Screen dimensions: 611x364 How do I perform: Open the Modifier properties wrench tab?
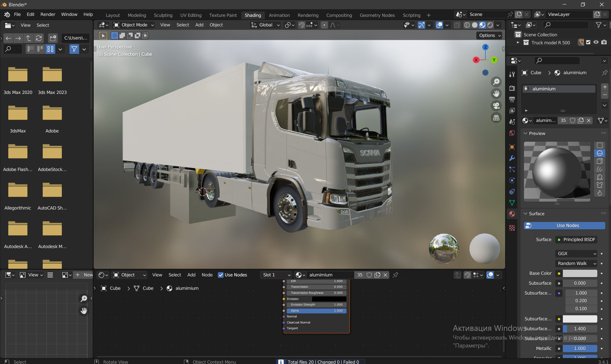tap(512, 158)
